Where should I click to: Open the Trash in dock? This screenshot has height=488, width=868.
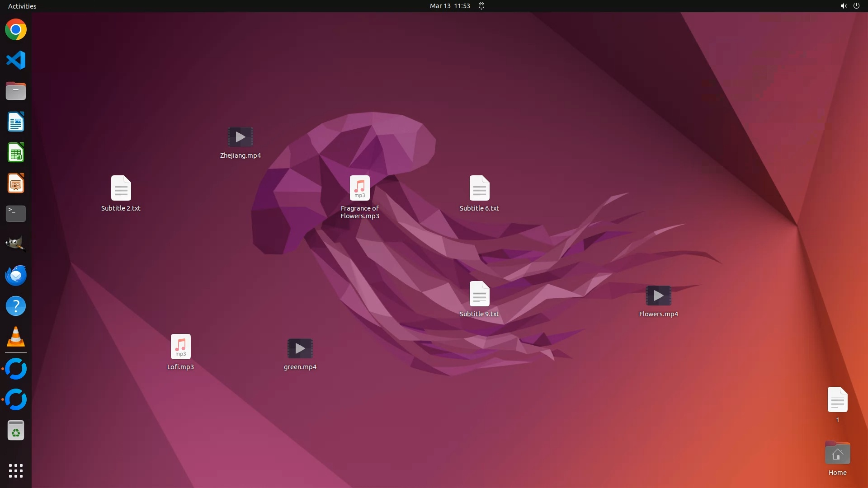coord(16,431)
